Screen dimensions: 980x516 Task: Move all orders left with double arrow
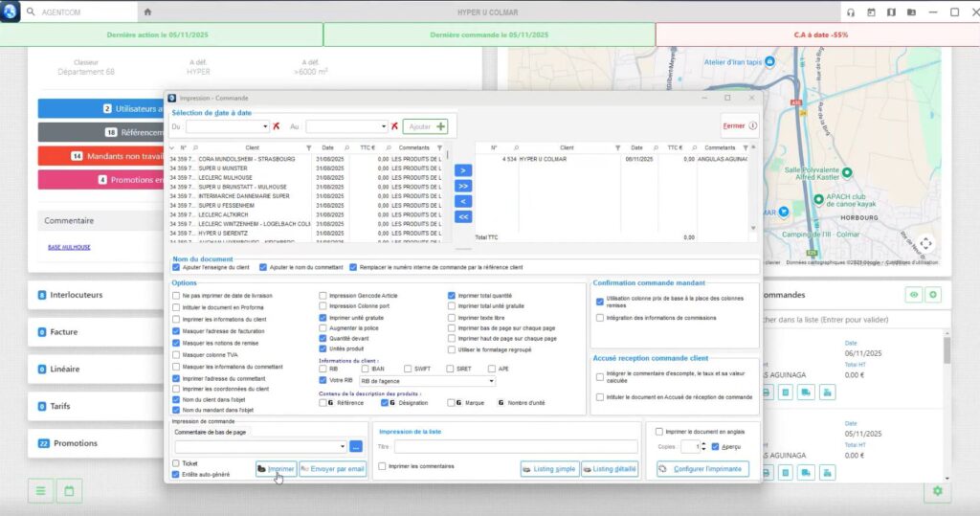pyautogui.click(x=463, y=217)
